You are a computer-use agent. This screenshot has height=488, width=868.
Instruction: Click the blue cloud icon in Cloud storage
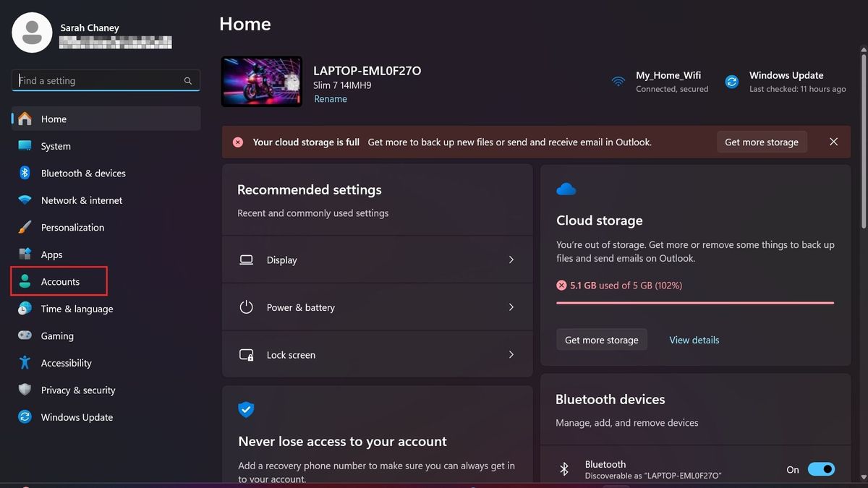[x=566, y=189]
